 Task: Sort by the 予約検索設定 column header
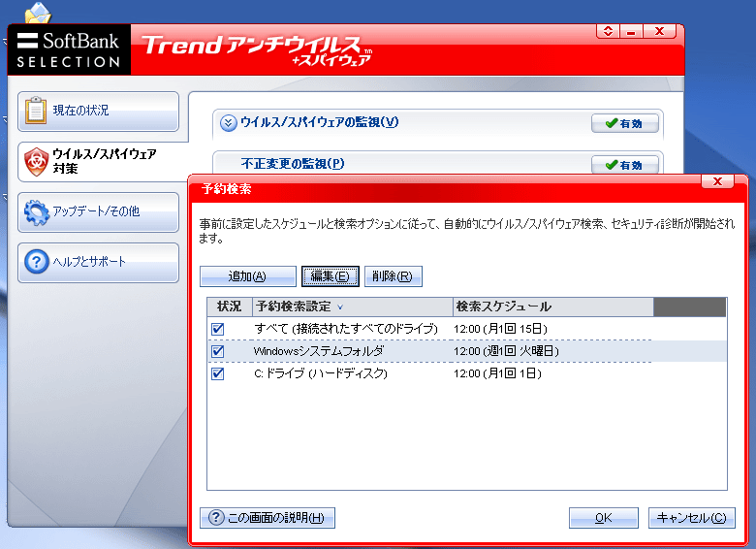click(353, 307)
